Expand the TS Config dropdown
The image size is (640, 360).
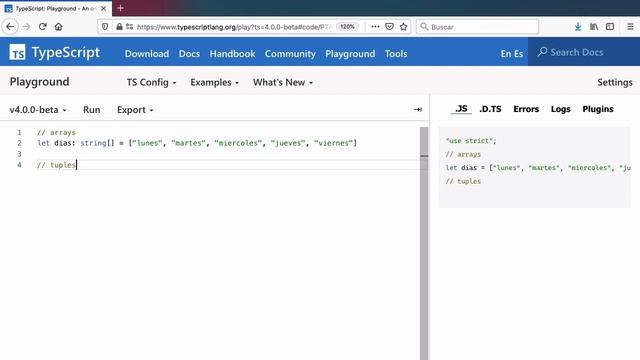(151, 82)
